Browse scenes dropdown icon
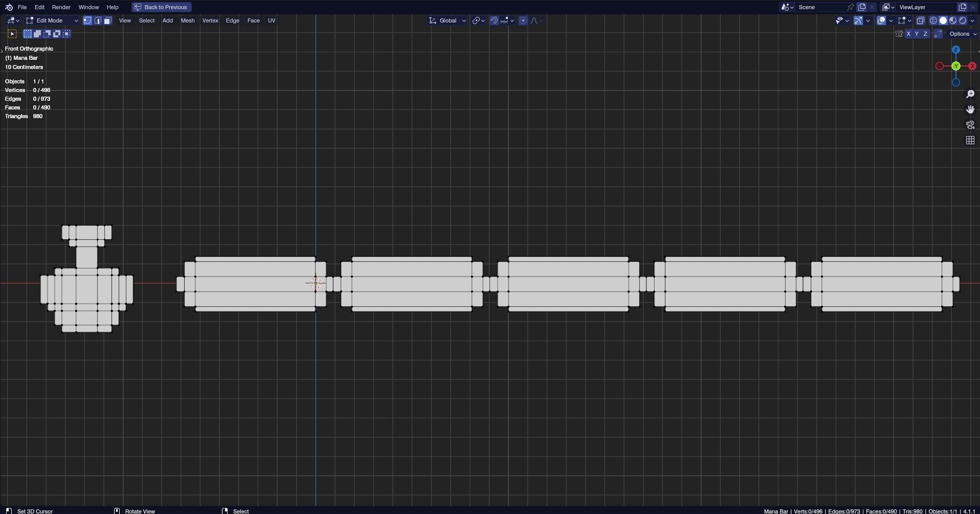This screenshot has height=514, width=980. coord(787,7)
